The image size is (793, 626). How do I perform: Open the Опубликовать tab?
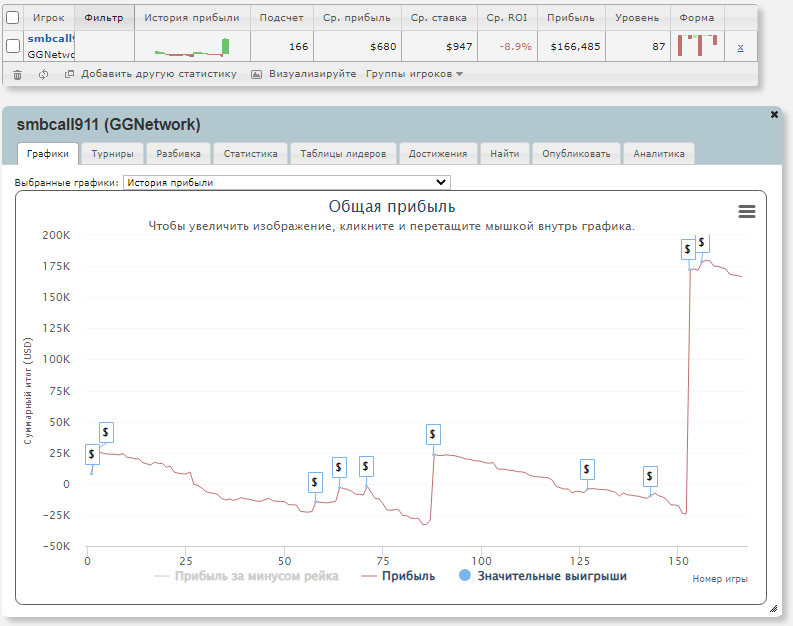pyautogui.click(x=576, y=154)
